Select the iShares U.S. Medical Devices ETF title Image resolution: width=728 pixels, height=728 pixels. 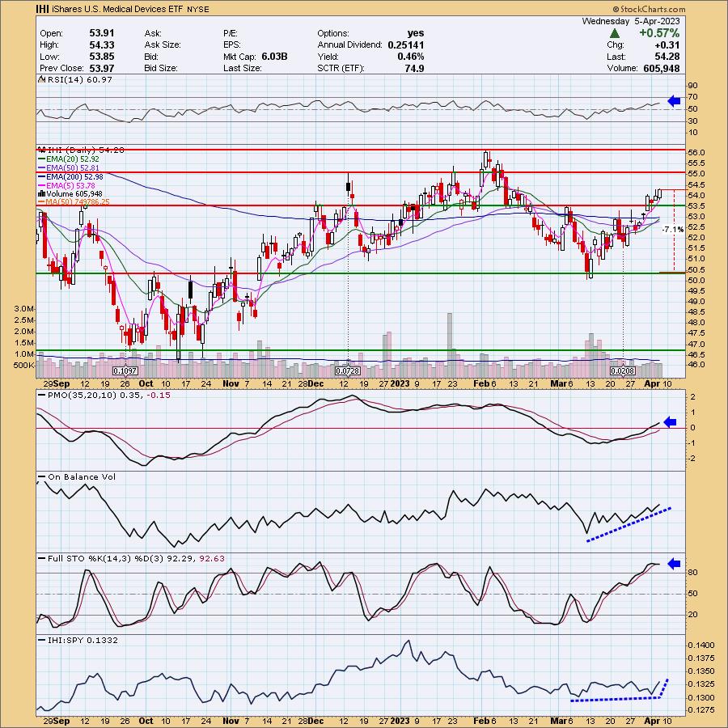click(x=116, y=9)
